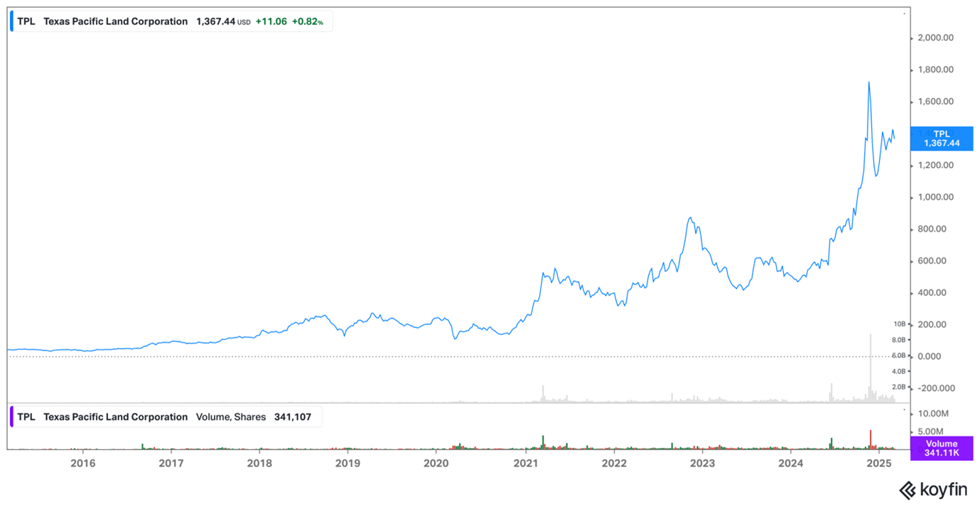Viewport: 980px width, 507px height.
Task: Click the late-2024 price peak on chart
Action: pyautogui.click(x=869, y=82)
